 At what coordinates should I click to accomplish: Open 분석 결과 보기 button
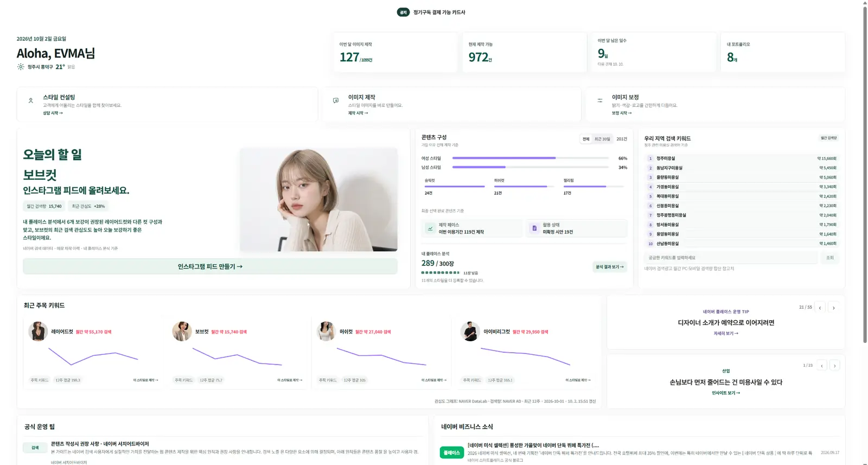tap(610, 267)
